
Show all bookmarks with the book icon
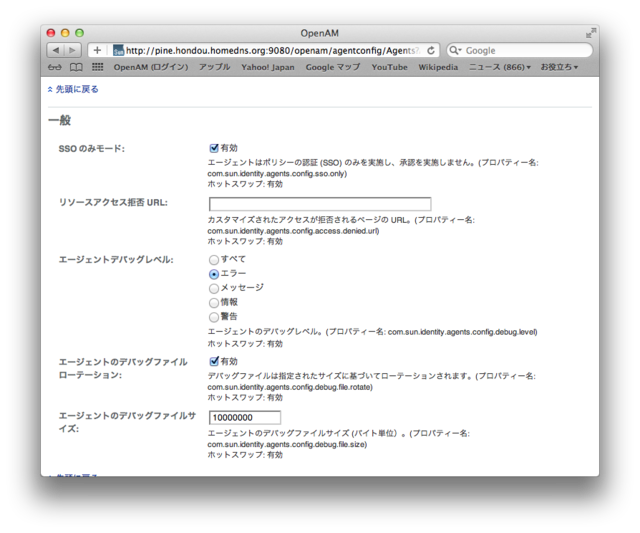tap(76, 67)
